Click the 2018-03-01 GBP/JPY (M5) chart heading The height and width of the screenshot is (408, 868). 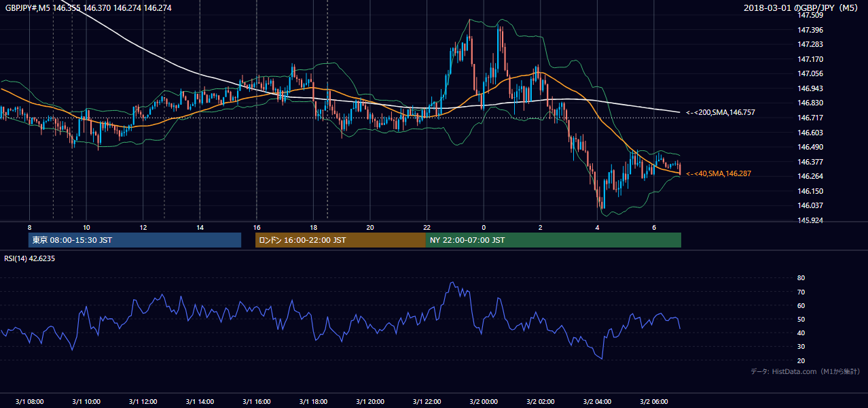[802, 8]
